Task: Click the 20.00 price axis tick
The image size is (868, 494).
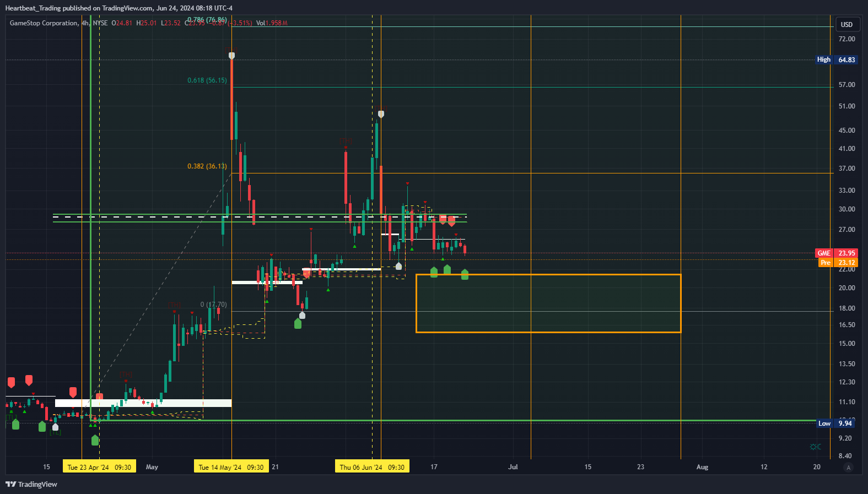Action: pos(847,288)
